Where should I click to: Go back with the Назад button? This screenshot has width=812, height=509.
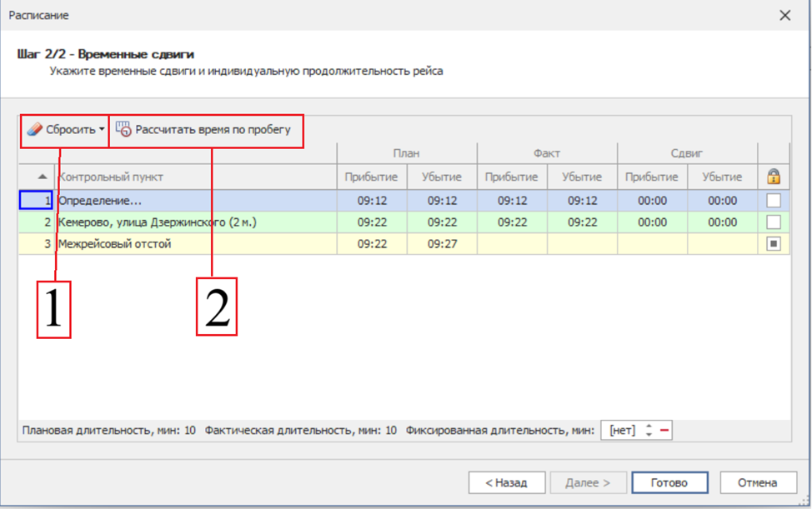[507, 482]
